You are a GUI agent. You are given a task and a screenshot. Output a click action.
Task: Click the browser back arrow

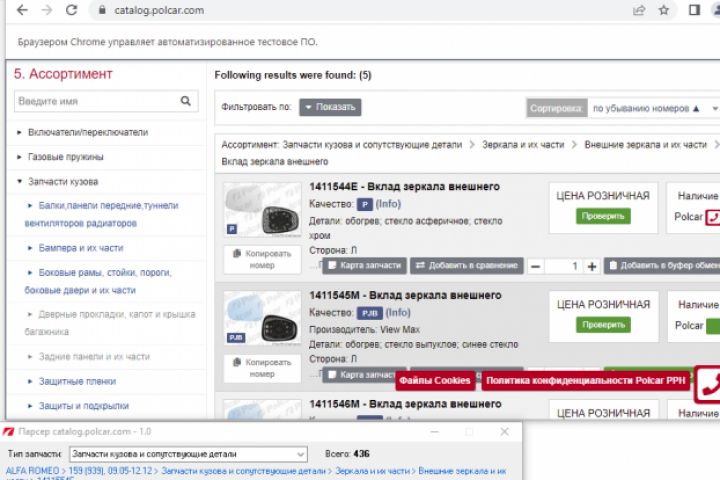pos(22,10)
